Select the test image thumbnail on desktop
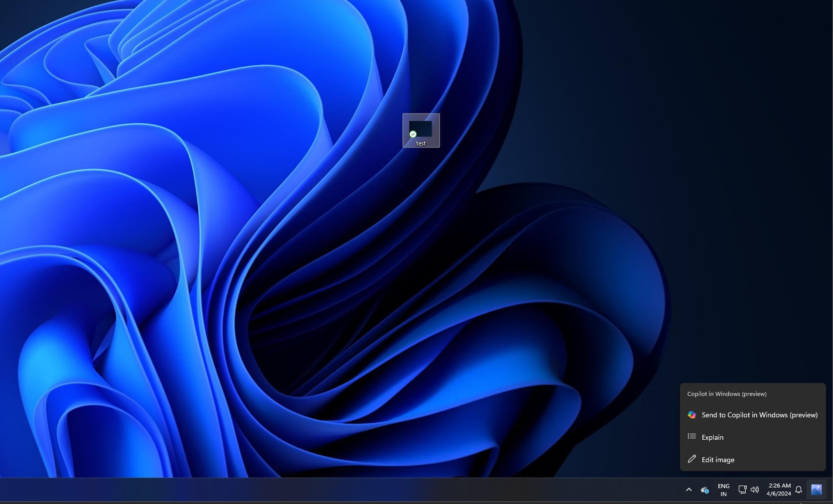This screenshot has height=504, width=833. [421, 128]
